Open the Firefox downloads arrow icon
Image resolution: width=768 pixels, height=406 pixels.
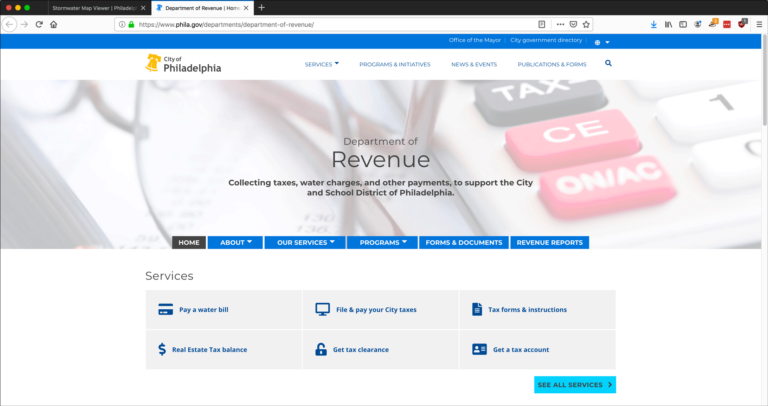653,24
